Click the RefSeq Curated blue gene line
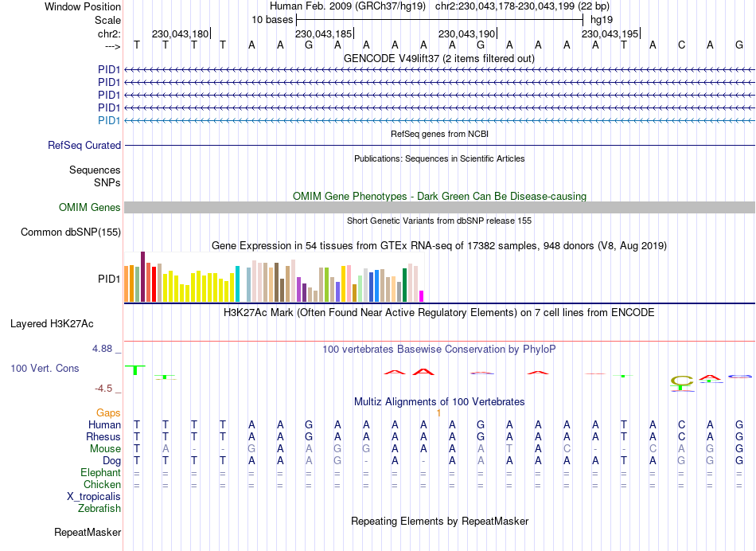Image resolution: width=756 pixels, height=551 pixels. pyautogui.click(x=440, y=145)
